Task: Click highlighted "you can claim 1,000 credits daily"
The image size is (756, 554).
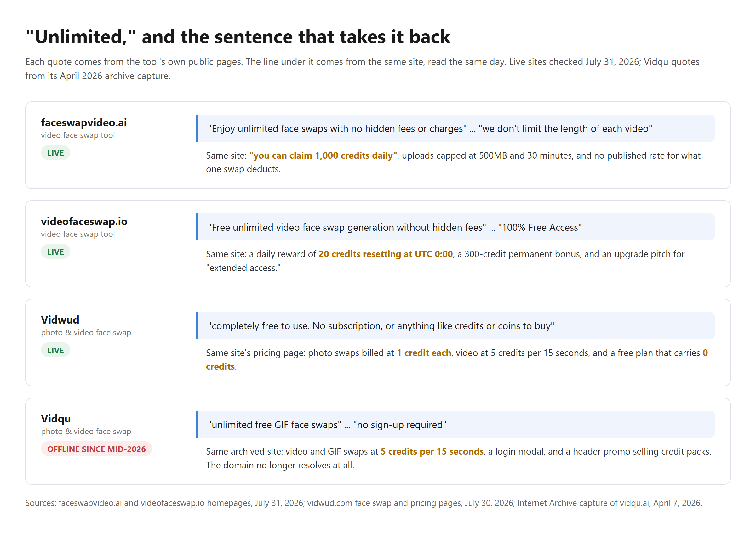Action: click(x=323, y=155)
